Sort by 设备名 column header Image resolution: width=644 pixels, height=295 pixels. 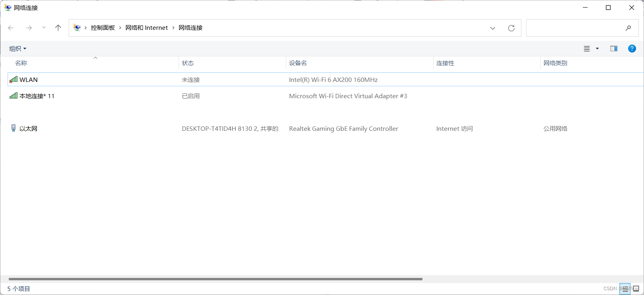tap(298, 63)
